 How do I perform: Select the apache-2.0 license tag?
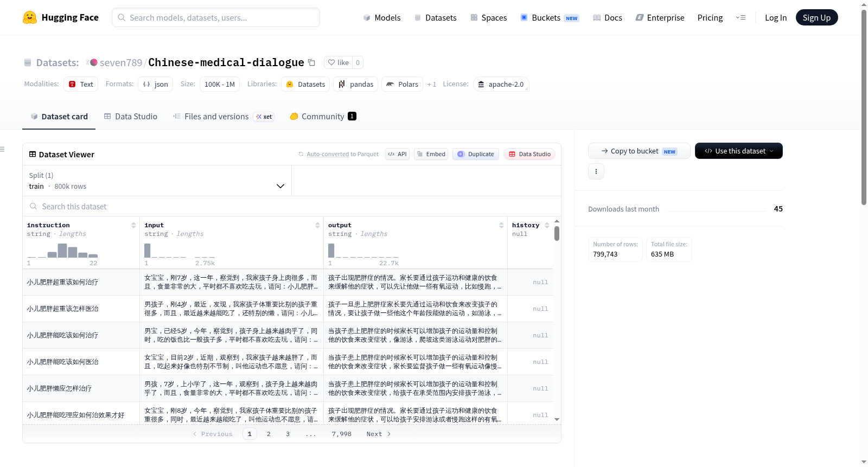(501, 84)
